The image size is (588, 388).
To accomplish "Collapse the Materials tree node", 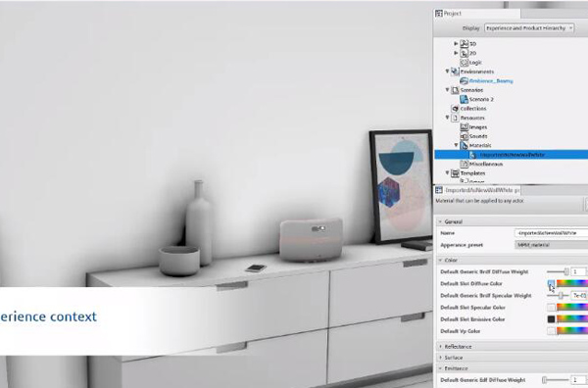I will [457, 145].
